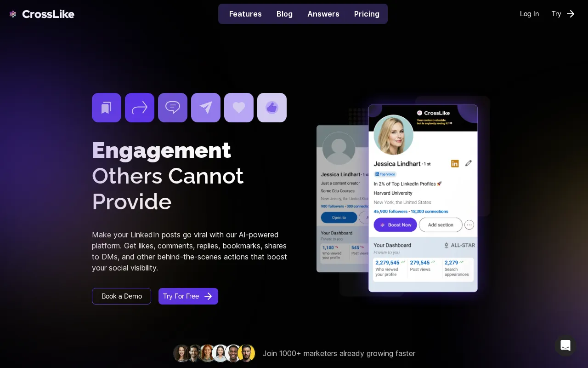Click the "2,279,545 Who viewed your profile" stat
The width and height of the screenshot is (588, 368).
(390, 269)
